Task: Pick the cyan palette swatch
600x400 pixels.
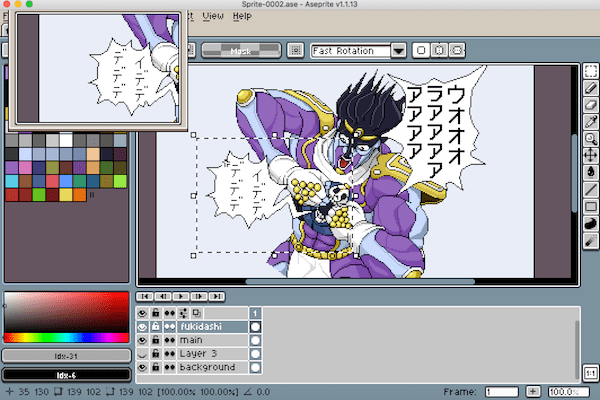Action: (x=11, y=181)
